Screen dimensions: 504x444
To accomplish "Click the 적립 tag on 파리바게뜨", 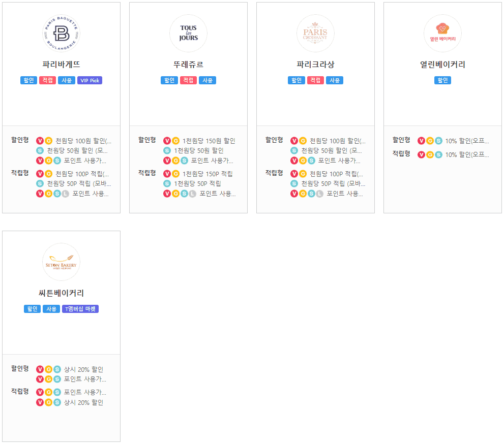I will [48, 80].
